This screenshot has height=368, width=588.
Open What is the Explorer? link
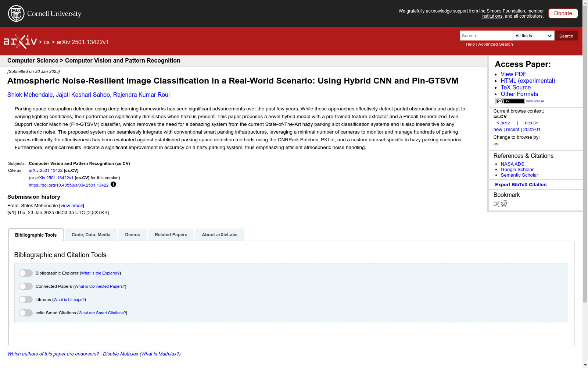pyautogui.click(x=100, y=273)
